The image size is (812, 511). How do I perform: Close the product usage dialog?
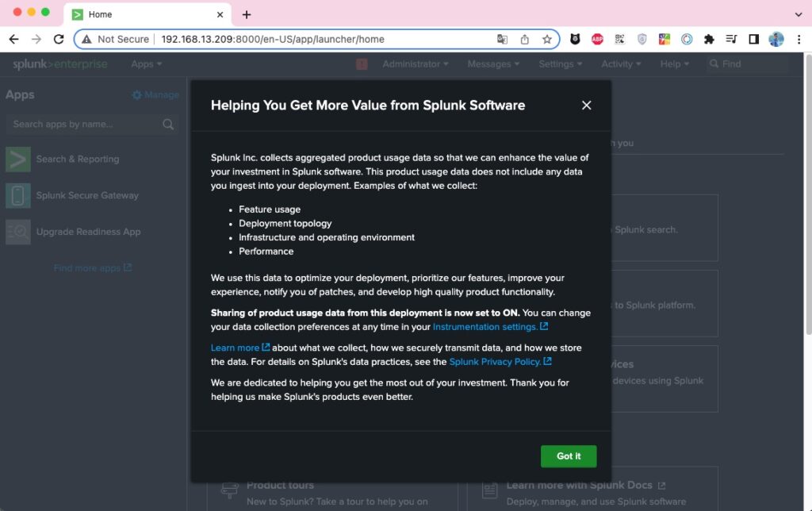(586, 106)
